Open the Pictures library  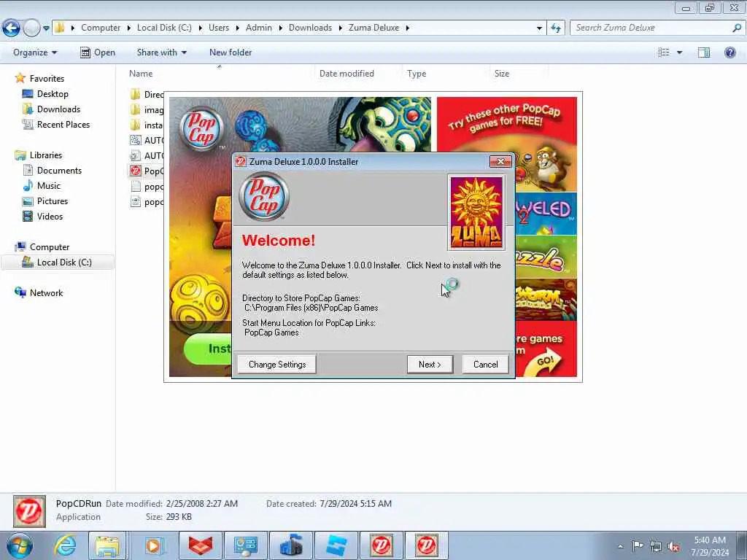pyautogui.click(x=53, y=201)
